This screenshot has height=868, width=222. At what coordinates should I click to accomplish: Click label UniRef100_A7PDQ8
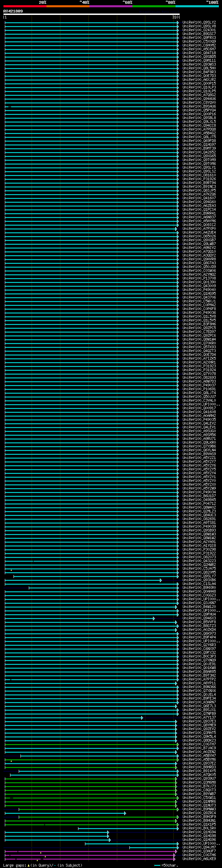point(199,130)
